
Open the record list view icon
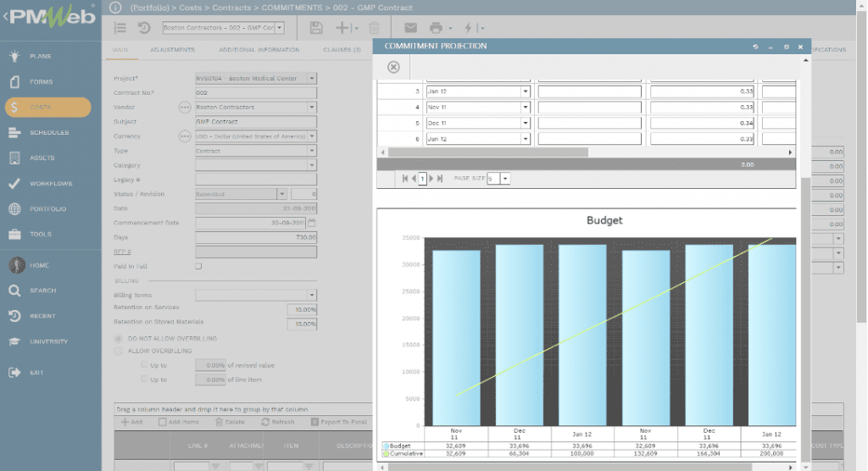pyautogui.click(x=120, y=28)
